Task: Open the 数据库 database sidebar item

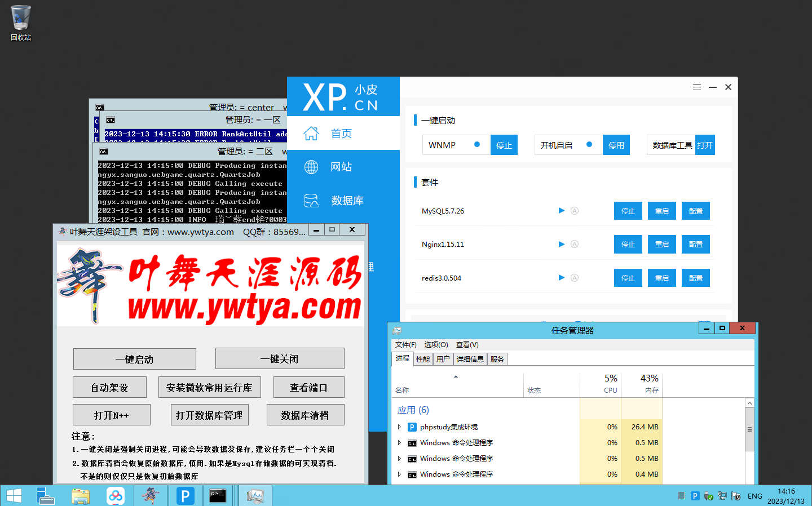Action: [343, 201]
